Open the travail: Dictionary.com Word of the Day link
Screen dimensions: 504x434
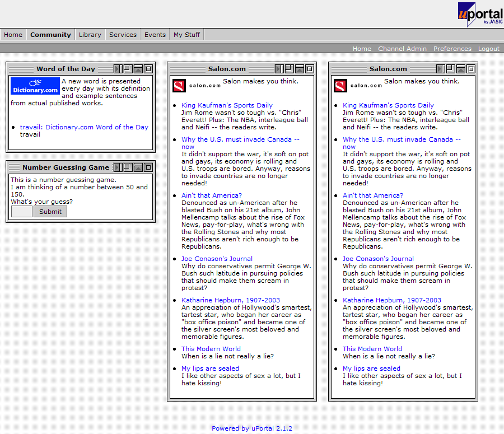(84, 127)
